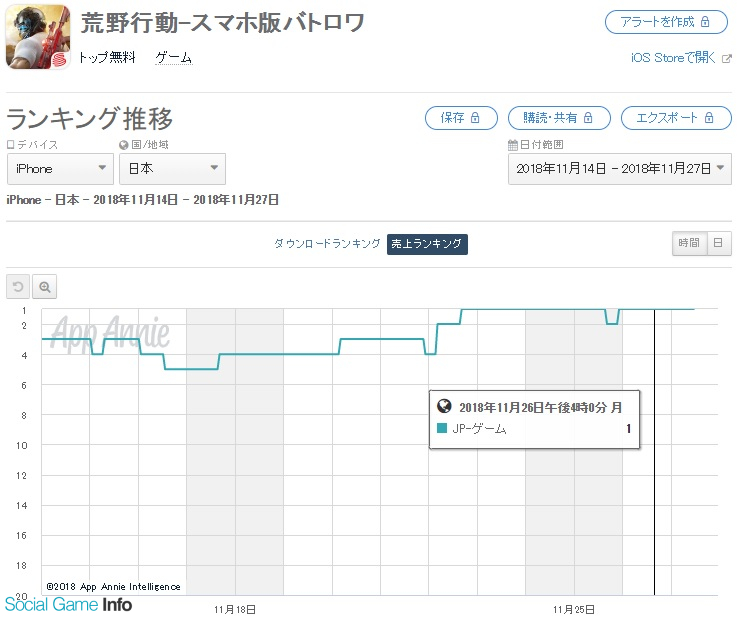Click the 荒野行動 app icon thumbnail

(x=38, y=37)
